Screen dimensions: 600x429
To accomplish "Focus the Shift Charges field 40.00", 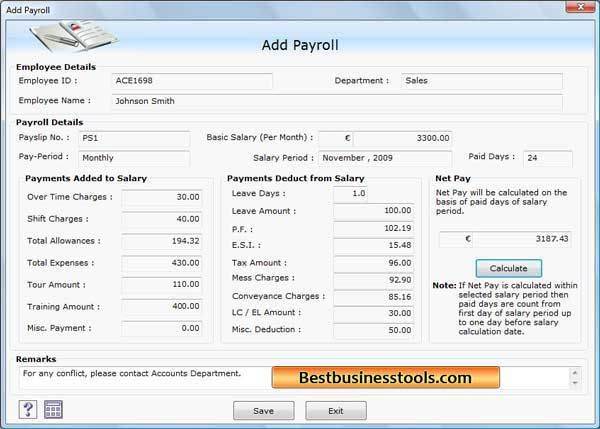I will tap(162, 219).
